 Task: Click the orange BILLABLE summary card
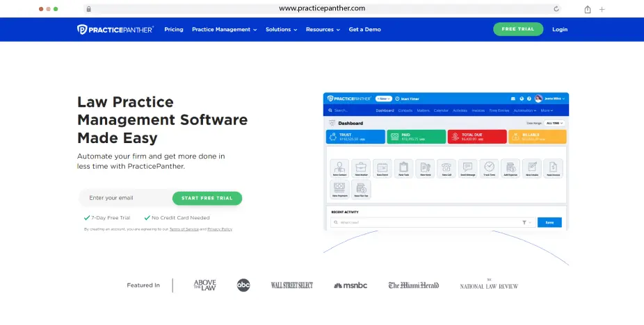click(x=537, y=137)
